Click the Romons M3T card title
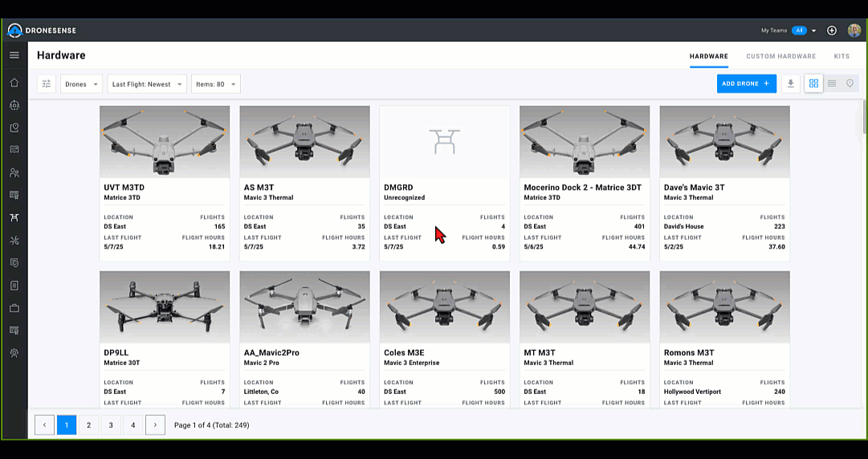This screenshot has height=459, width=868. pos(689,353)
